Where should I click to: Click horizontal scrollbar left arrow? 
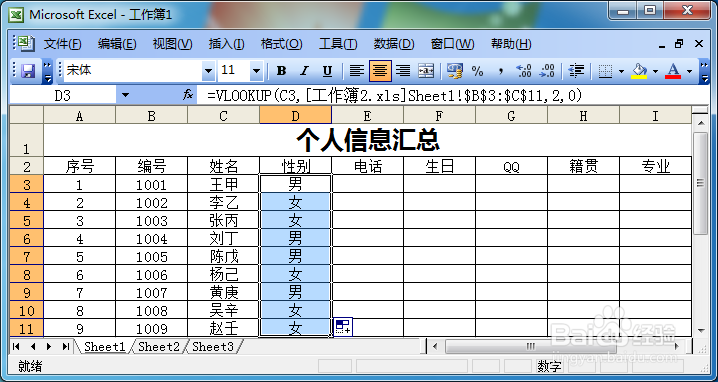coord(435,346)
